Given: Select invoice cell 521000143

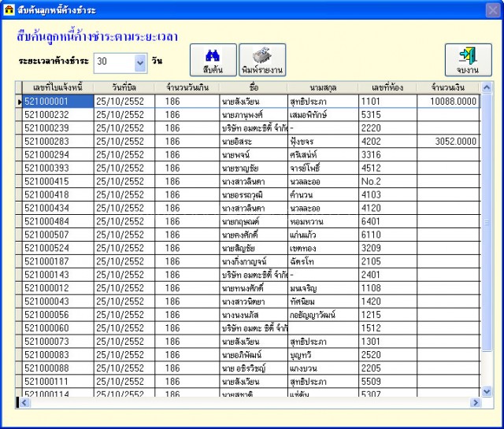Looking at the screenshot, I should (x=58, y=275).
